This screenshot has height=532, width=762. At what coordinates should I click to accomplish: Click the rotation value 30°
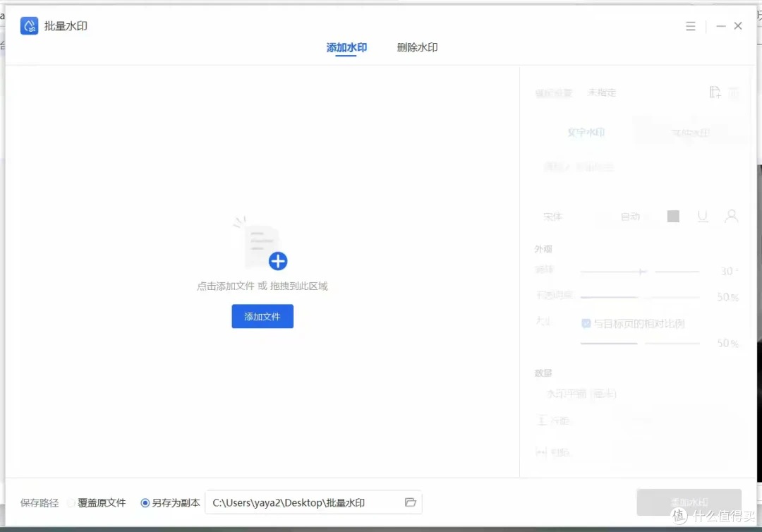coord(730,271)
